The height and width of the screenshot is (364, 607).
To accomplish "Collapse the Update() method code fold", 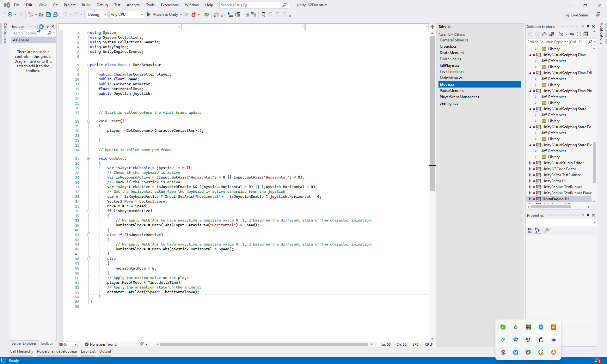I will [89, 158].
